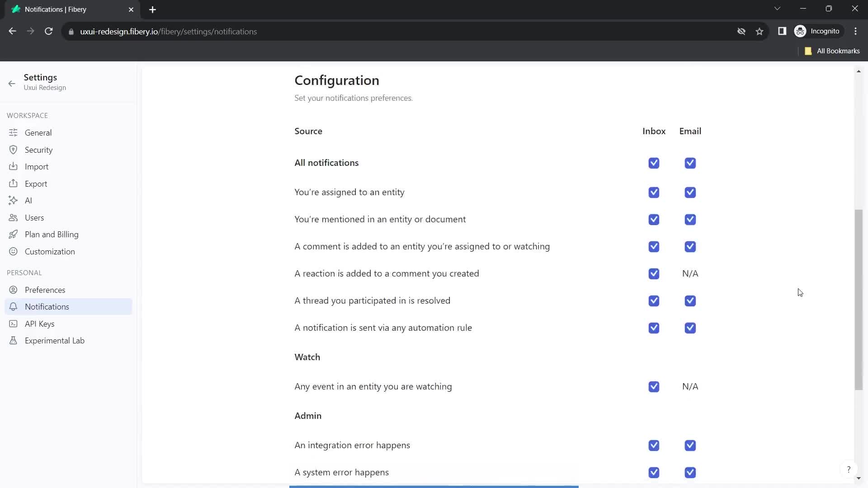Click the Preferences person icon
868x488 pixels.
click(13, 290)
